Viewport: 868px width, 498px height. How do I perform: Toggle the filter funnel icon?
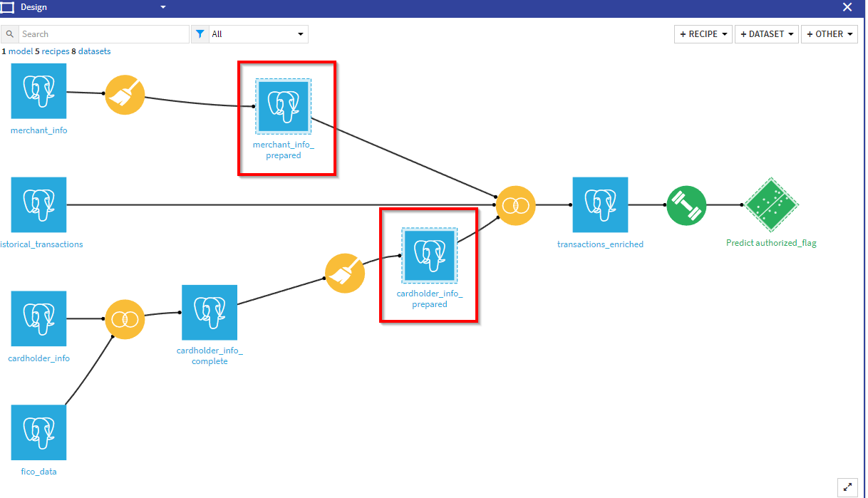coord(200,33)
